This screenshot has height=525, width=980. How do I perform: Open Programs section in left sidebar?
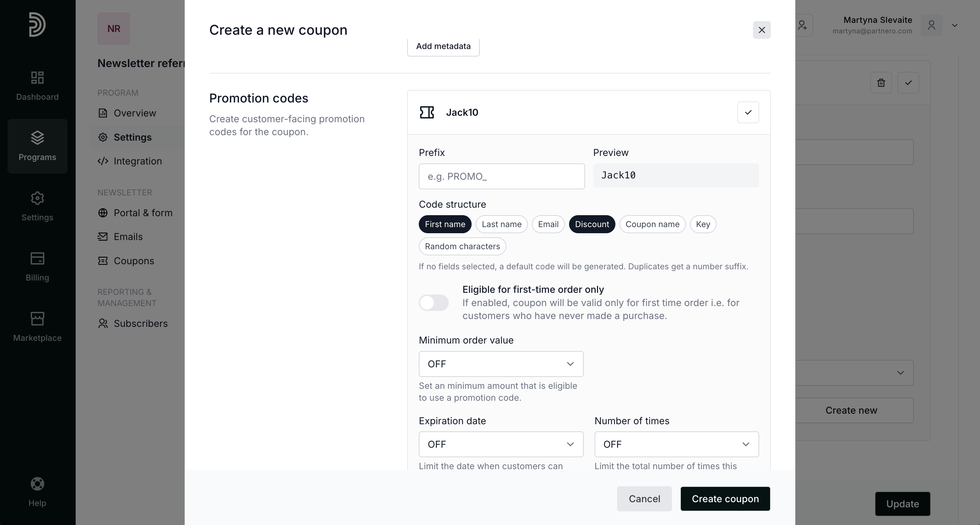(37, 146)
